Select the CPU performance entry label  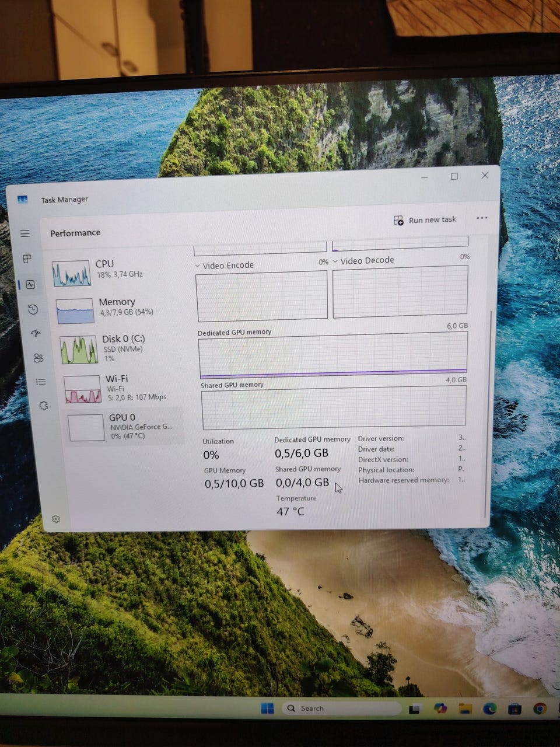pos(104,264)
